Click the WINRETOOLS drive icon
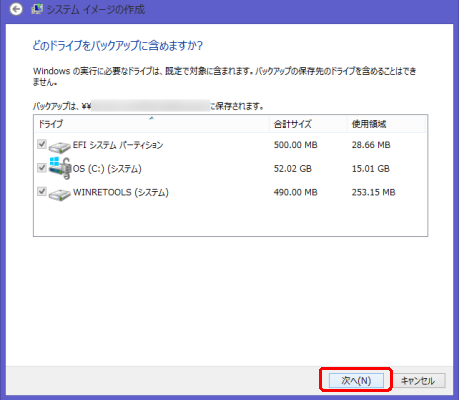Viewport: 459px width, 400px height. pos(60,194)
